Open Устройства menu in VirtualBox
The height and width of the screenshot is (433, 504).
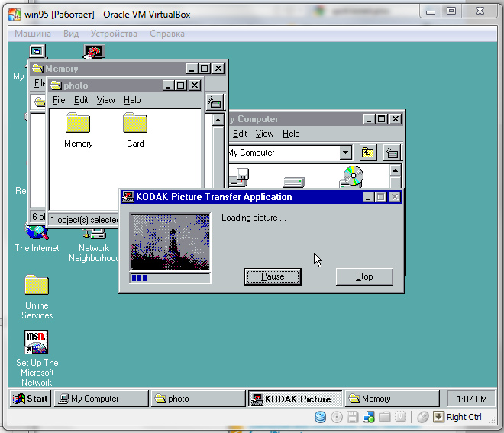114,34
